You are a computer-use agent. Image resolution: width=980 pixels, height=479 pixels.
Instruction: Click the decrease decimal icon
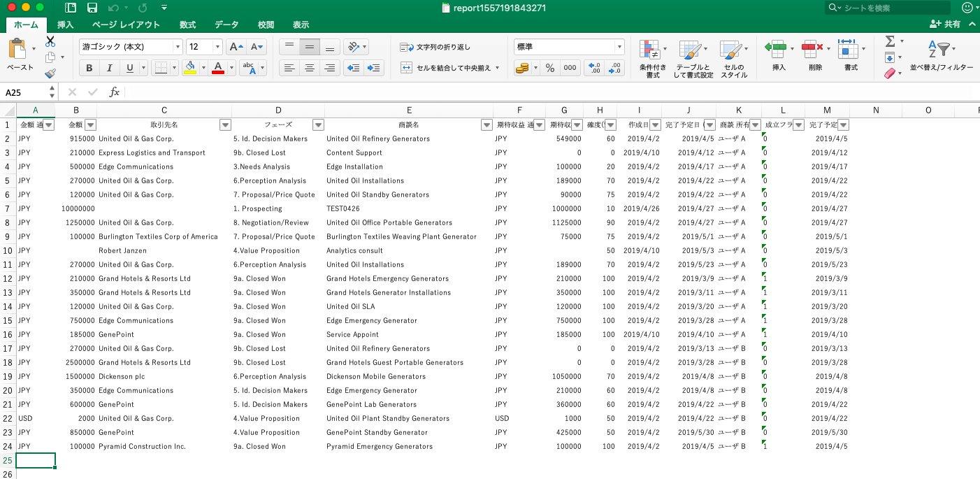click(x=615, y=68)
